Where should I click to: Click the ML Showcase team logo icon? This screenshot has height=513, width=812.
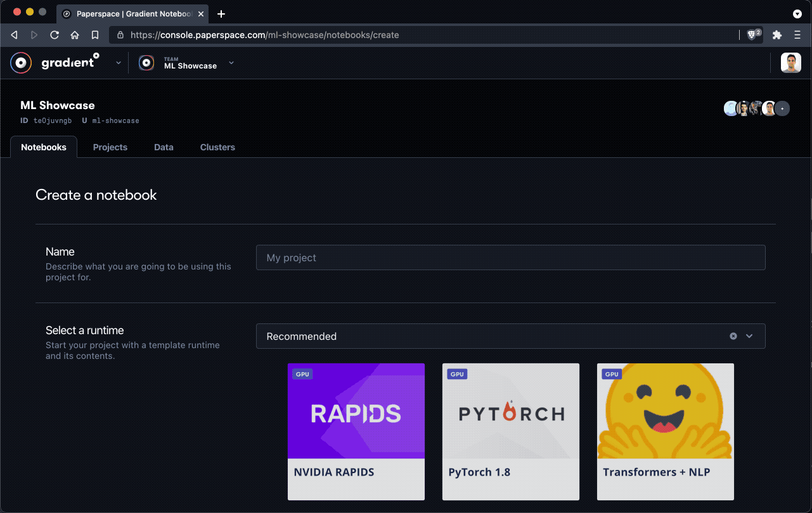(146, 63)
